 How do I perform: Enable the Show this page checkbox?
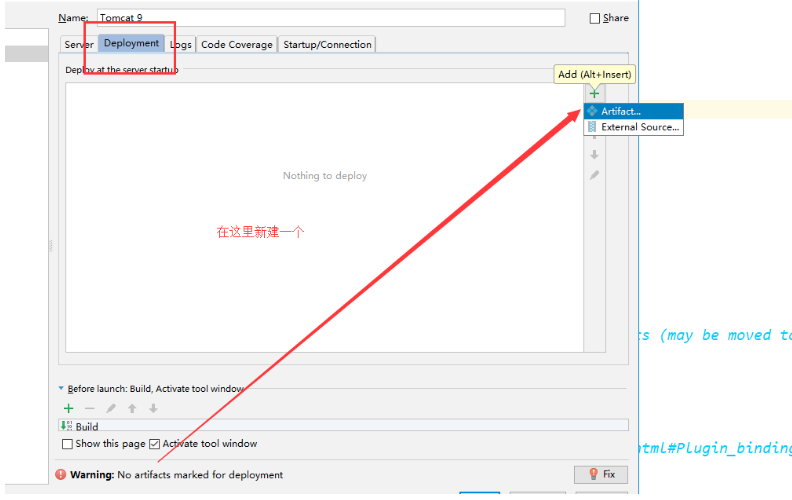(x=67, y=444)
